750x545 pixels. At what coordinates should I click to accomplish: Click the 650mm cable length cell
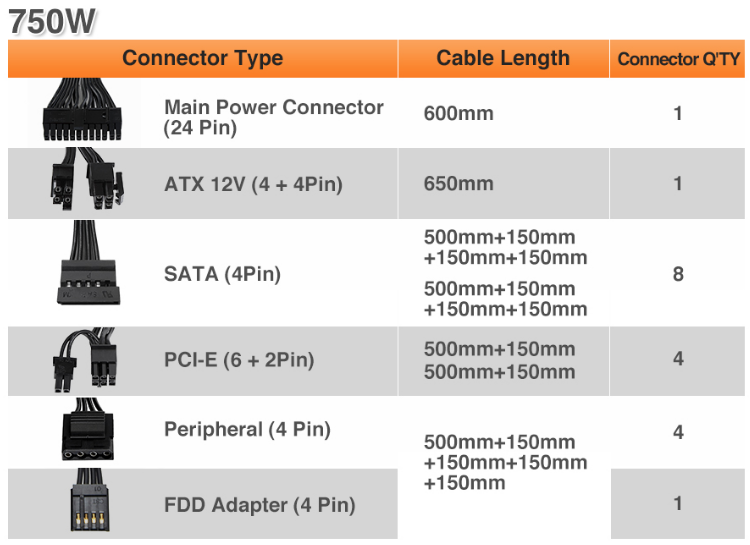458,184
